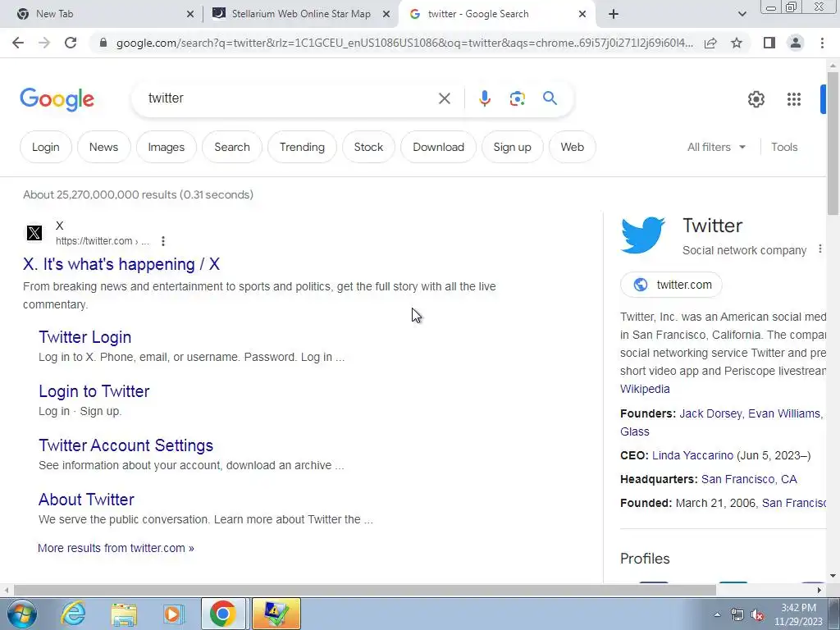This screenshot has width=840, height=630.
Task: Click the browser forward arrow
Action: 44,43
